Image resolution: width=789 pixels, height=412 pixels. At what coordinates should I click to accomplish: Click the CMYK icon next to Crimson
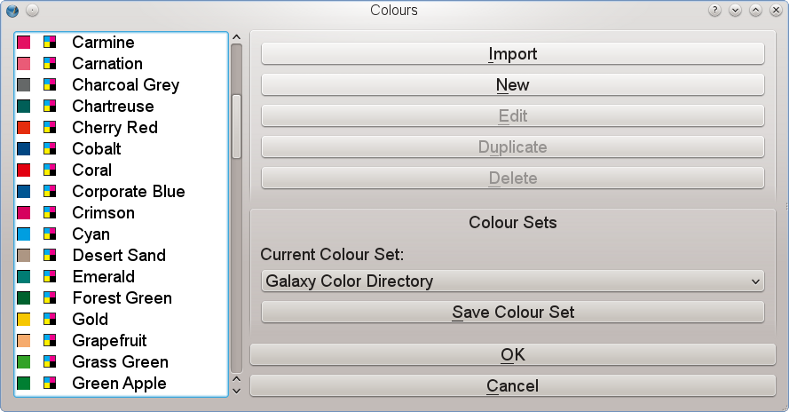coord(49,212)
